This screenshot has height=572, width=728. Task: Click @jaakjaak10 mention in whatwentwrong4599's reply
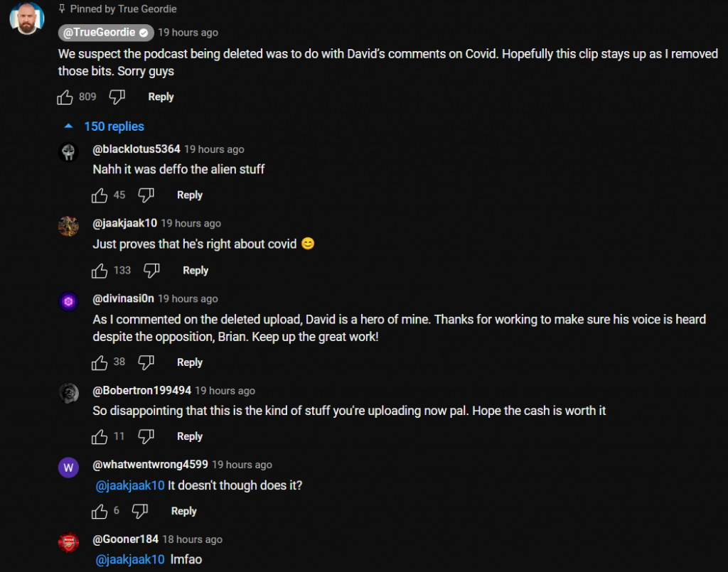pos(130,485)
